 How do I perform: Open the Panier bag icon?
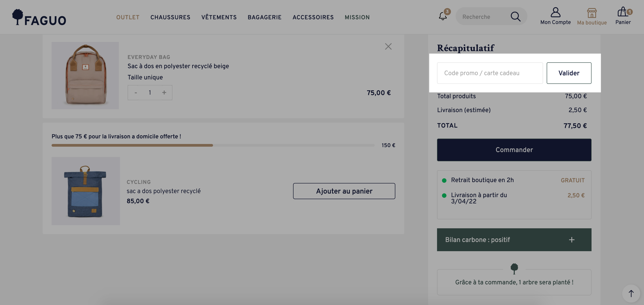point(623,12)
